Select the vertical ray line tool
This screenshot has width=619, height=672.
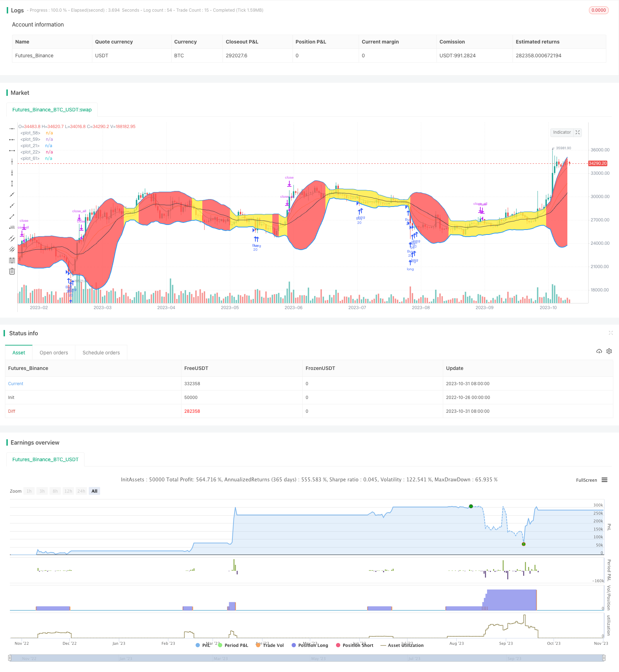click(12, 173)
